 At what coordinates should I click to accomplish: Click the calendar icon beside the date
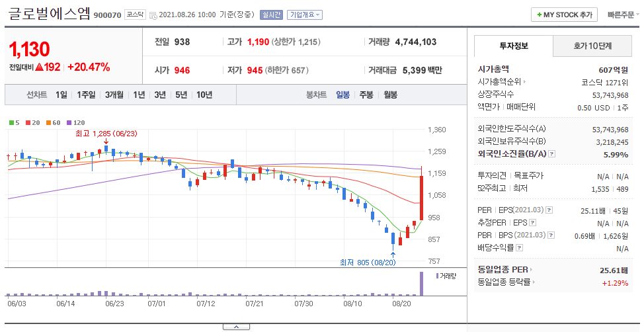(153, 16)
